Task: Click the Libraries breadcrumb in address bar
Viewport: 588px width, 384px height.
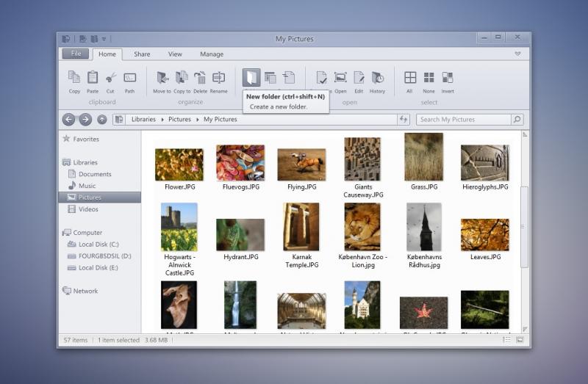Action: [143, 119]
